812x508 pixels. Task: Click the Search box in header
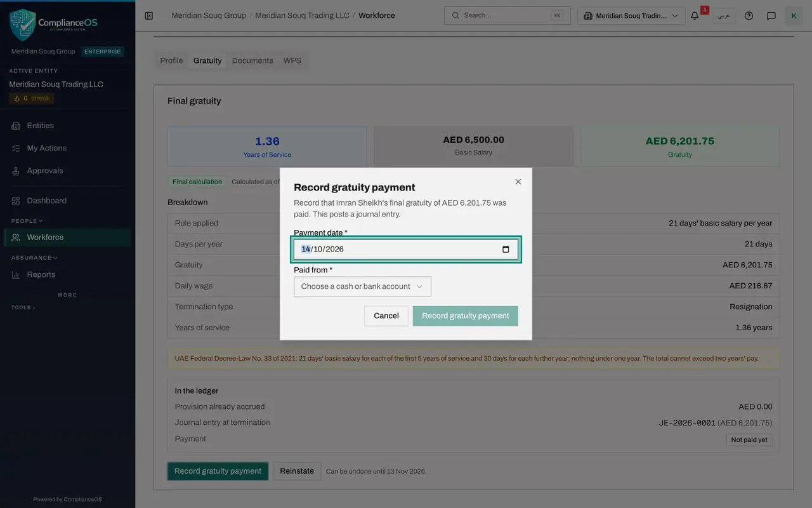point(507,16)
